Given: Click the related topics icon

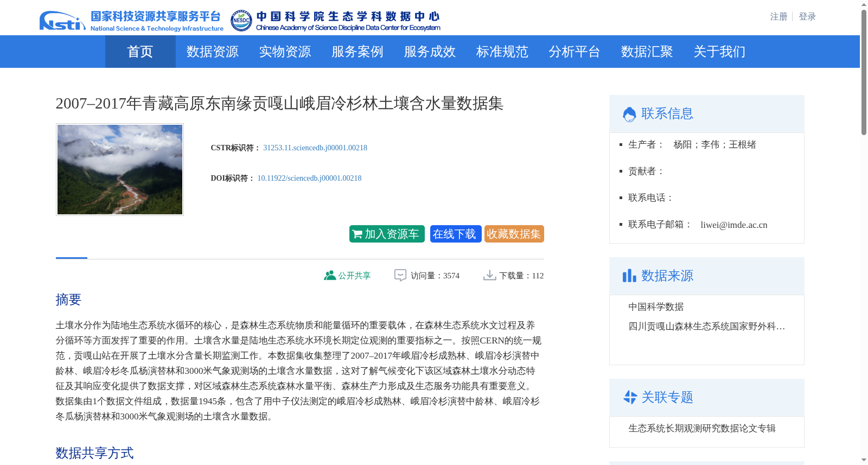Looking at the screenshot, I should pos(630,397).
